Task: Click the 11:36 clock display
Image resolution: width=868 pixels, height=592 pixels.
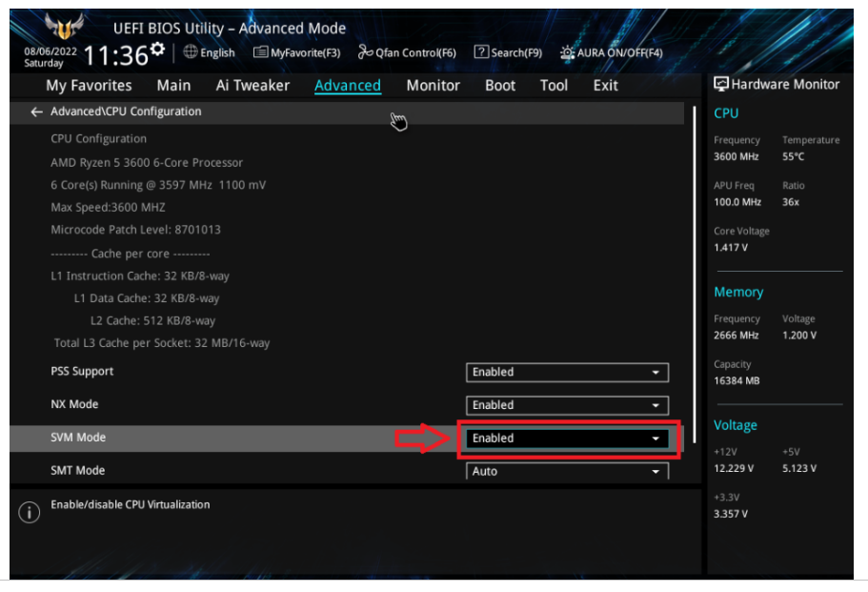Action: 115,55
